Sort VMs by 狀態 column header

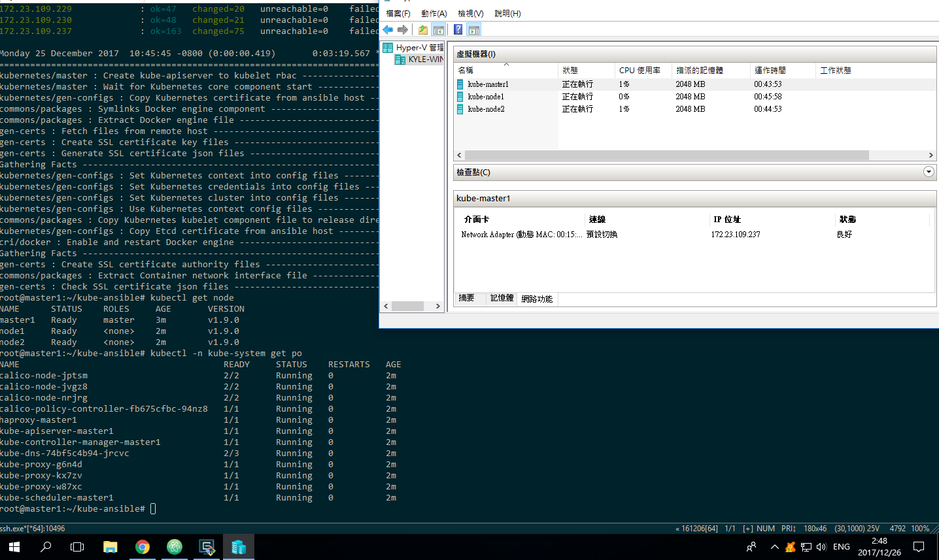click(x=587, y=70)
